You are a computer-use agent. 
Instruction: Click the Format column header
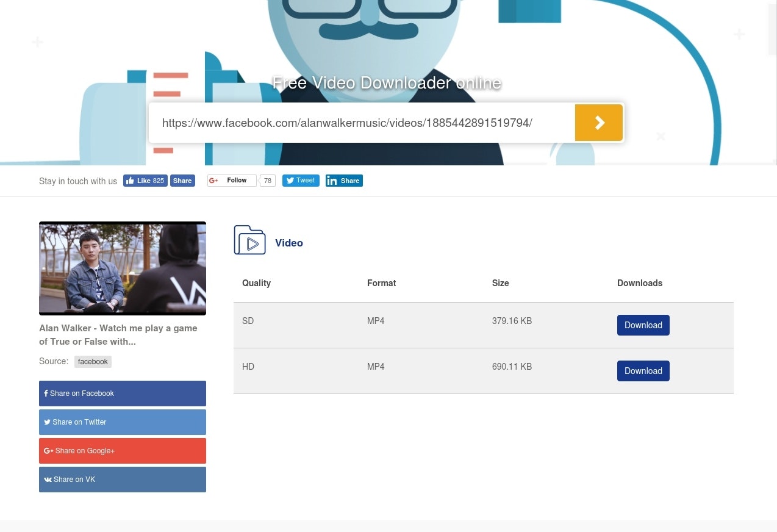[x=381, y=283]
